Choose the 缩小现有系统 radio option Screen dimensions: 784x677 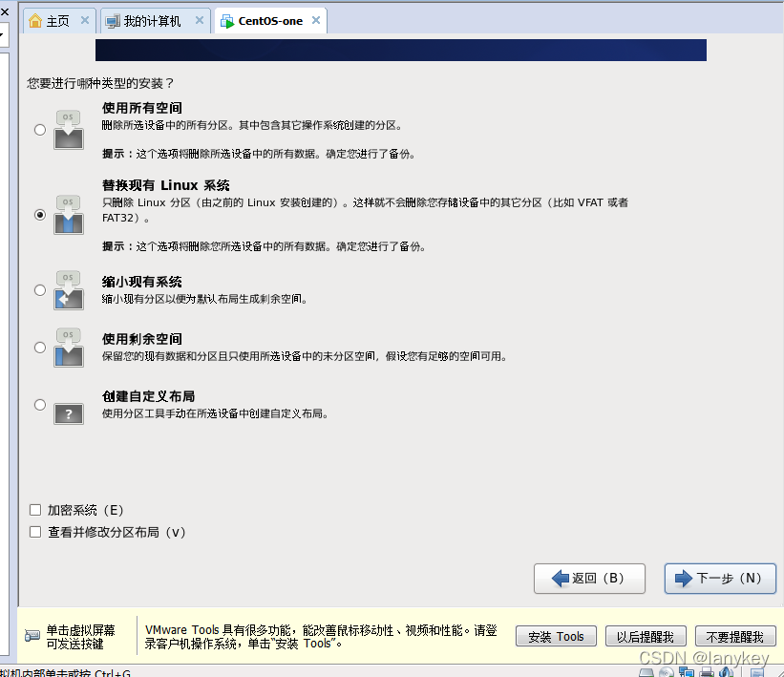pos(40,290)
